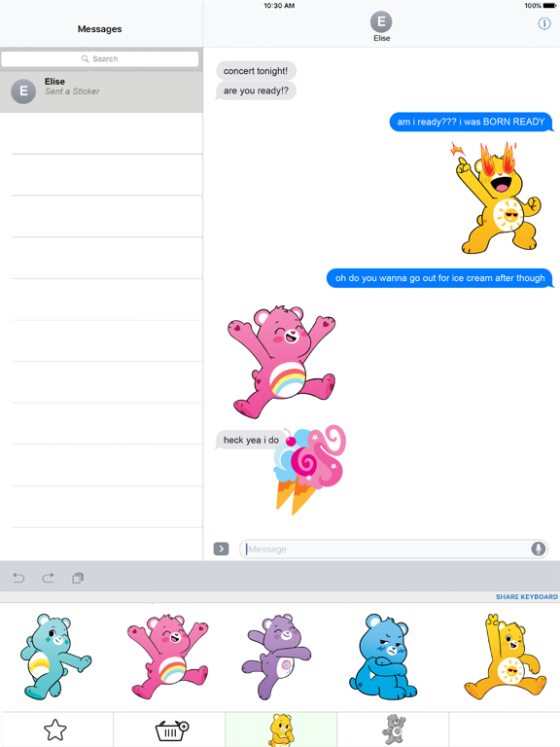
Task: Open conversation info for Elise
Action: pos(543,23)
